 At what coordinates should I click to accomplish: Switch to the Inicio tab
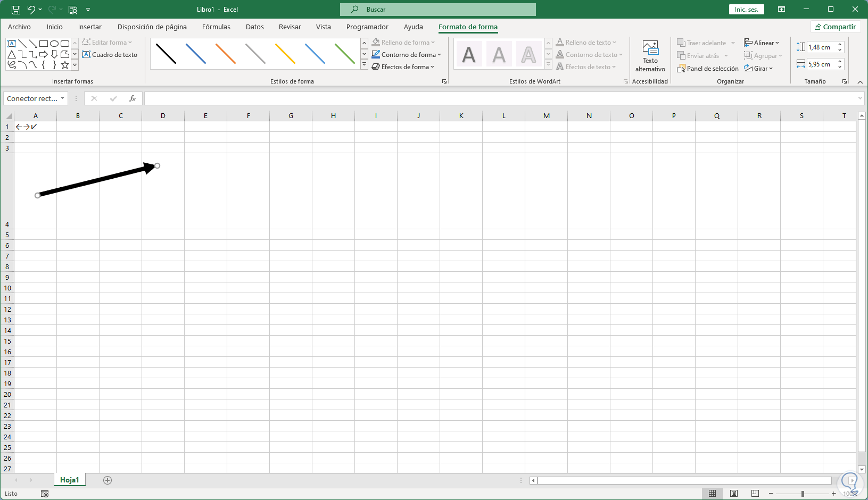[55, 27]
